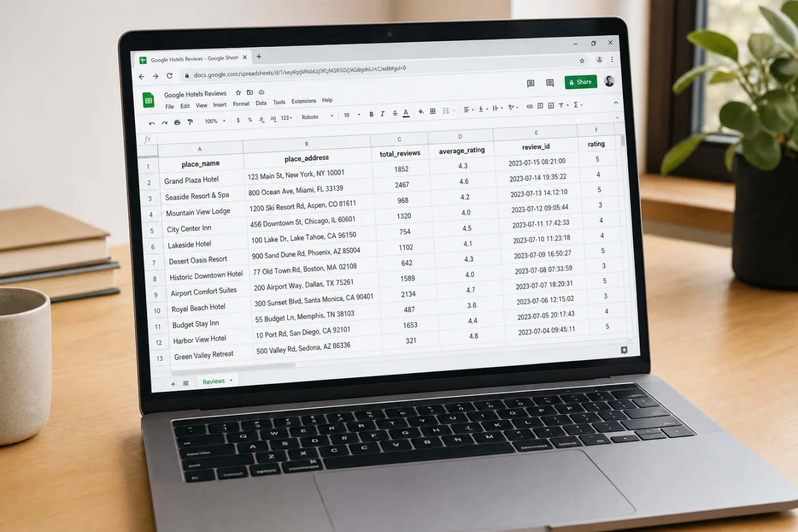Toggle bold formatting

[371, 114]
